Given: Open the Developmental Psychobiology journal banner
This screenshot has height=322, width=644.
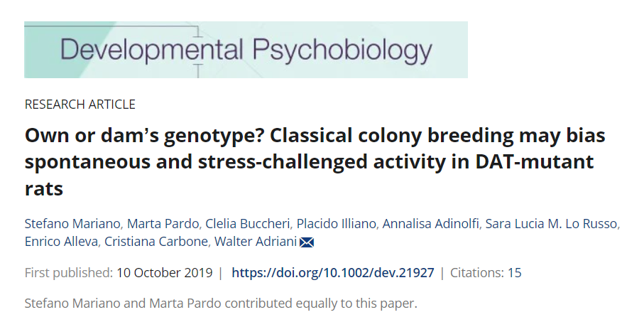Looking at the screenshot, I should coord(246,50).
